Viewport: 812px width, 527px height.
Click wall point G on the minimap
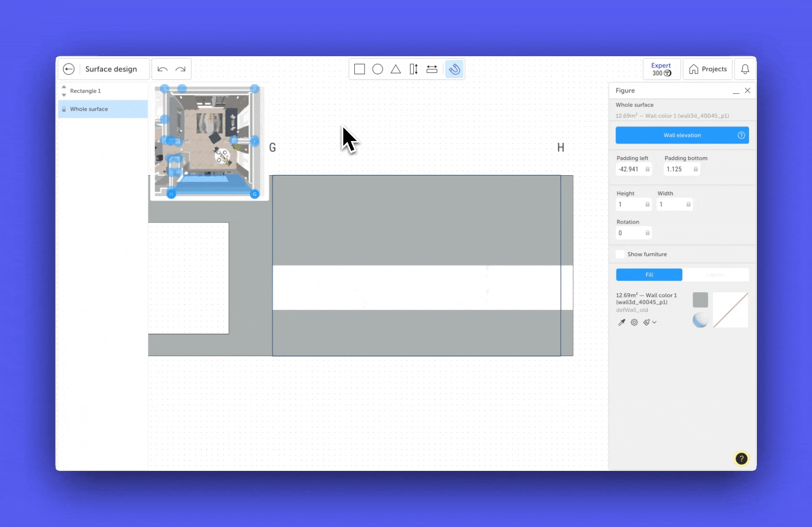(254, 194)
